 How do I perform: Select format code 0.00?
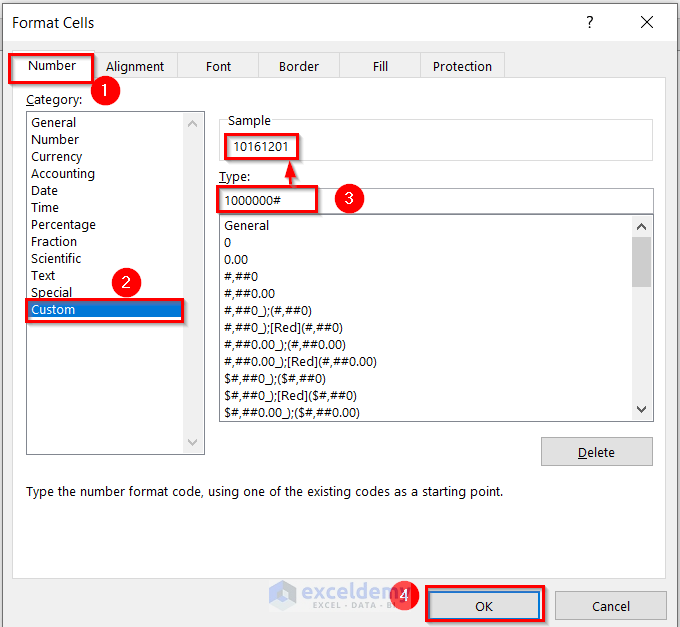pyautogui.click(x=426, y=259)
